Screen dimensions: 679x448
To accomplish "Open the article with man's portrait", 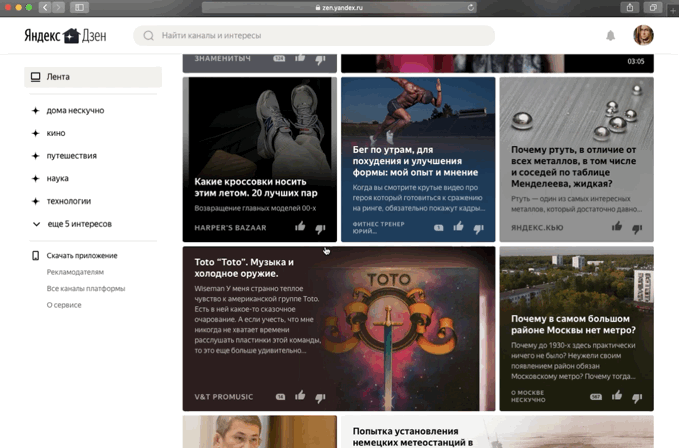I will (x=260, y=432).
